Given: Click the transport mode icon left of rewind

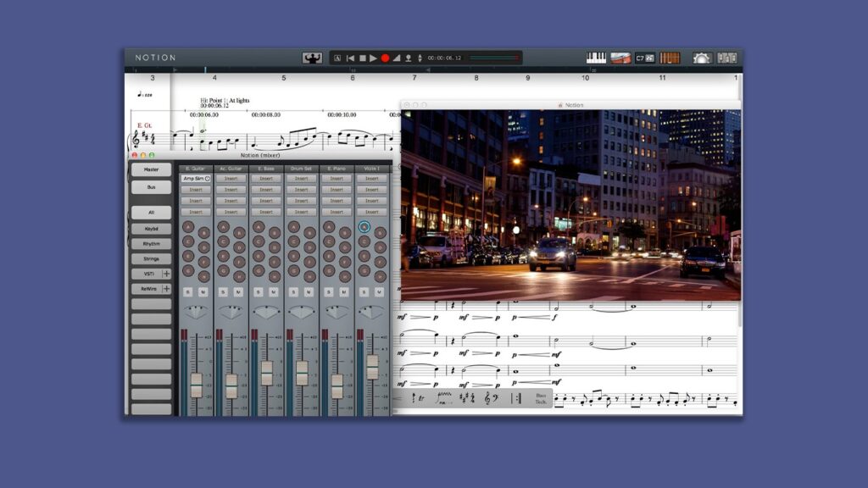Looking at the screenshot, I should click(337, 58).
